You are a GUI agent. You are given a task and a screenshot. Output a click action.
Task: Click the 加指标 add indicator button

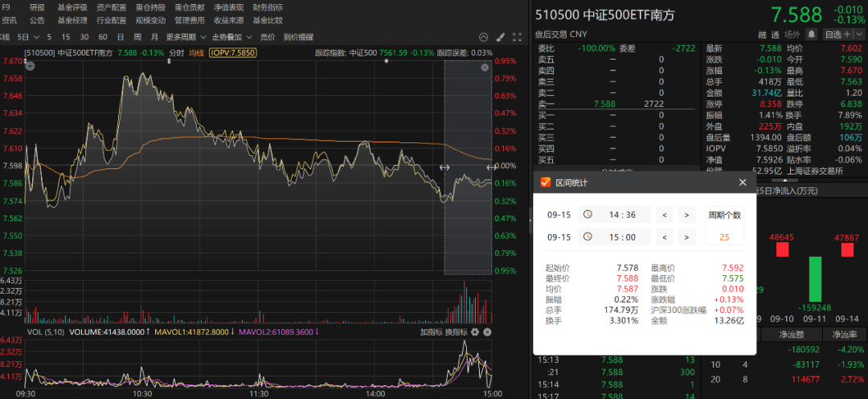point(431,332)
